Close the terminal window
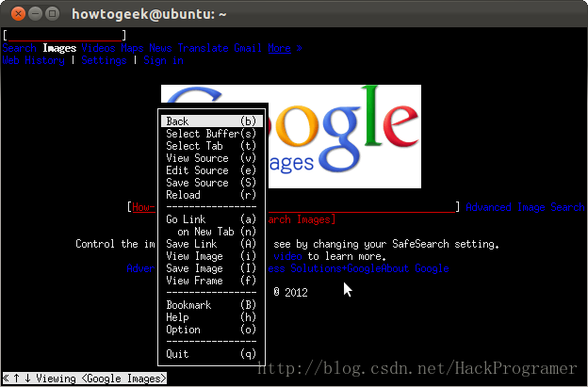 pyautogui.click(x=18, y=14)
